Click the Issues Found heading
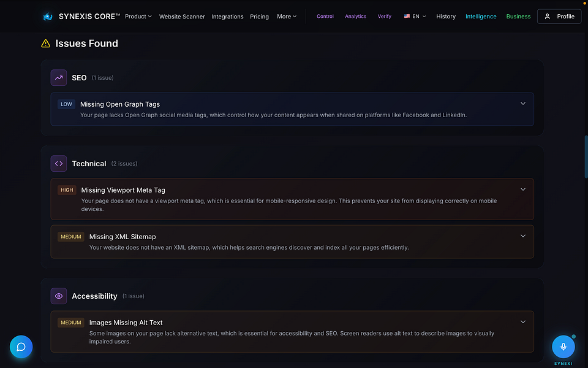This screenshot has width=588, height=368. [86, 44]
